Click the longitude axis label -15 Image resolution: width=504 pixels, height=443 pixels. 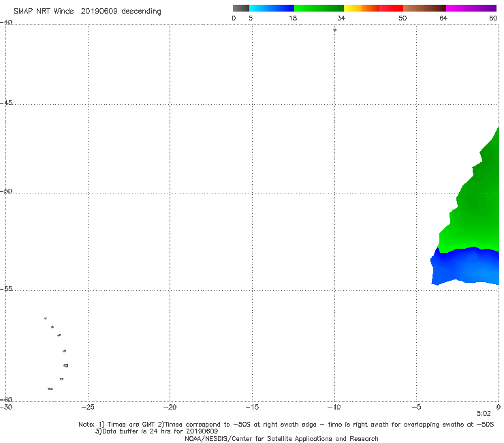pos(252,407)
